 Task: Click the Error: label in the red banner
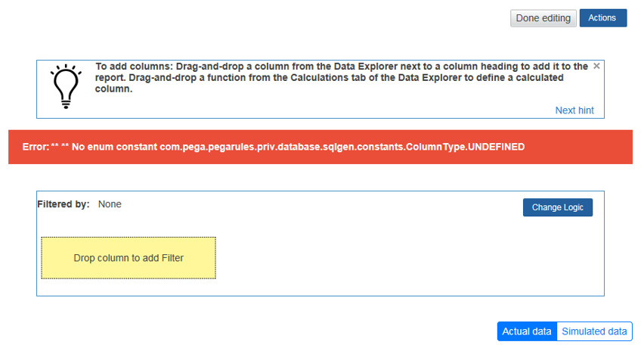36,147
